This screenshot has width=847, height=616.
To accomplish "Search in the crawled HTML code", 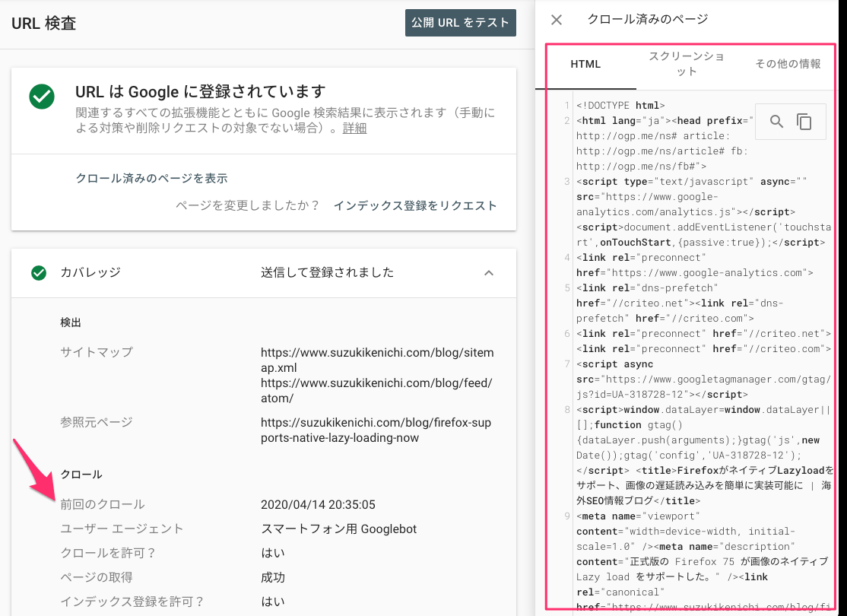I will click(x=776, y=122).
